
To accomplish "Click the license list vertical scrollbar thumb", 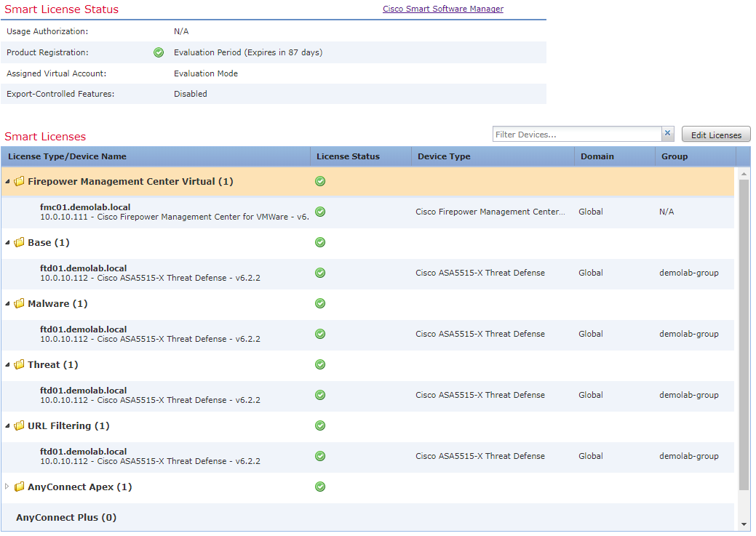I will (744, 336).
